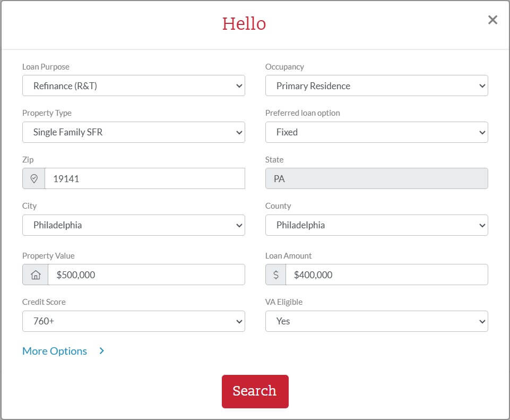Close the Hello dialog with the X
The height and width of the screenshot is (420, 510).
coord(492,20)
